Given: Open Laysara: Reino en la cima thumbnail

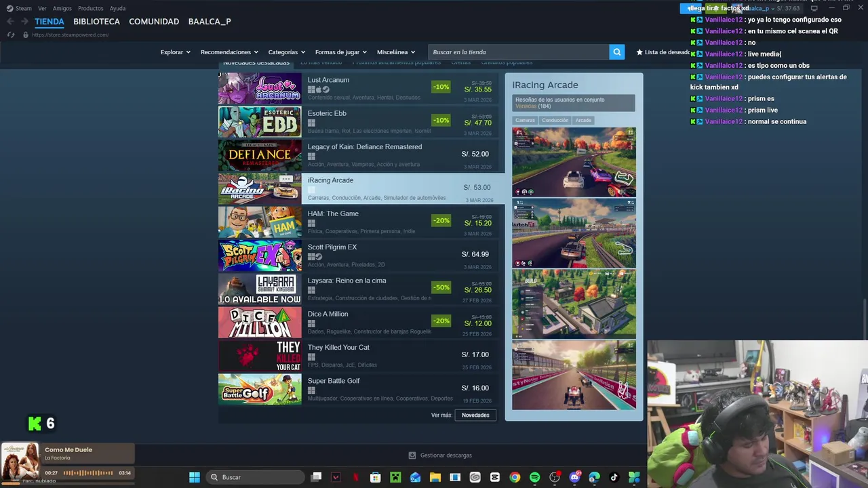Looking at the screenshot, I should pyautogui.click(x=260, y=289).
